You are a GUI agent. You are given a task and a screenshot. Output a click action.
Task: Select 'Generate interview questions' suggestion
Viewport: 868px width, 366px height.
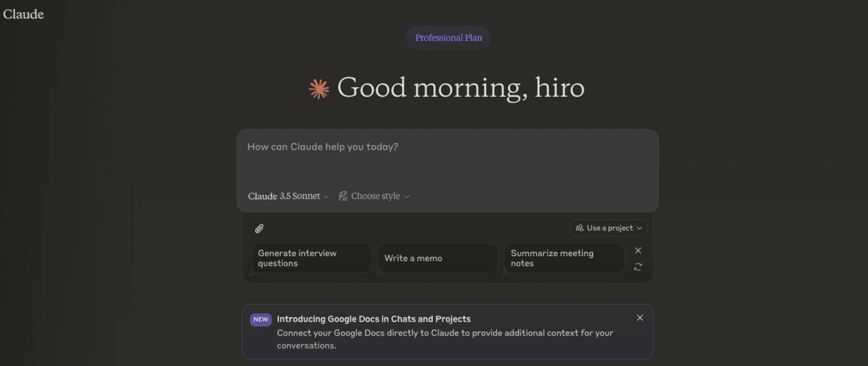click(x=312, y=258)
